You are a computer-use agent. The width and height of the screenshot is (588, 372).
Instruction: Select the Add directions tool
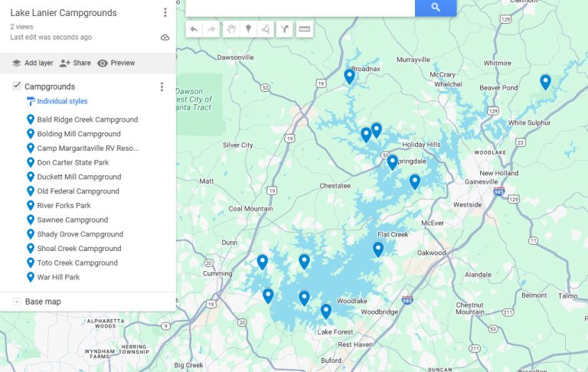pyautogui.click(x=285, y=29)
